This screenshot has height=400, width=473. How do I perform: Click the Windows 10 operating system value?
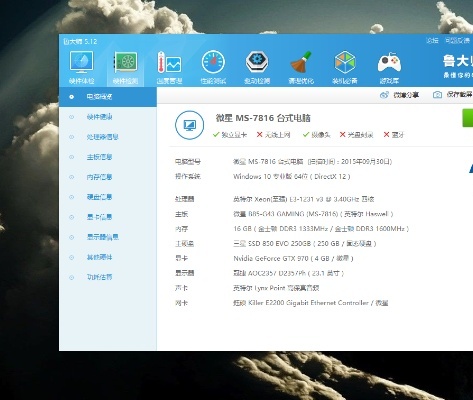tap(292, 176)
